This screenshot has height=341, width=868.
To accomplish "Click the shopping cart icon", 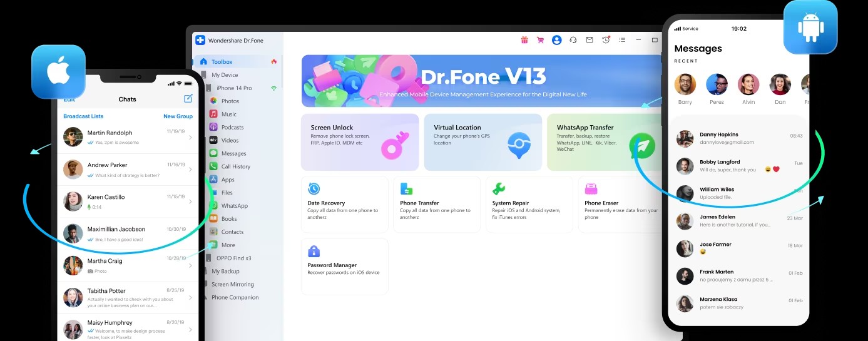I will tap(540, 40).
